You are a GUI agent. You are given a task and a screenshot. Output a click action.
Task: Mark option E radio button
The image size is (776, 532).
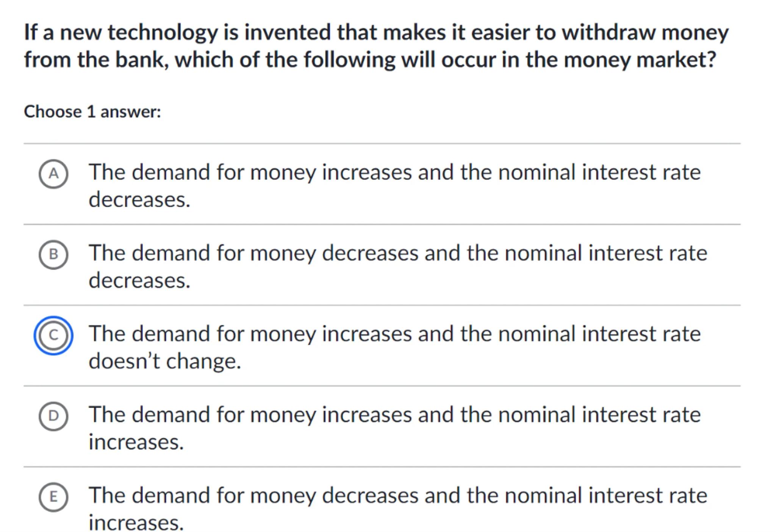coord(53,497)
